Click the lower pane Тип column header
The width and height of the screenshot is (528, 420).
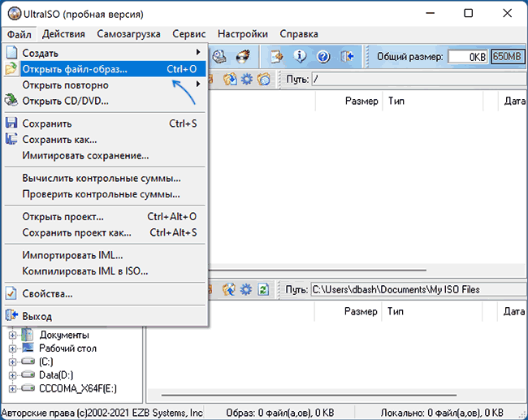tap(431, 312)
